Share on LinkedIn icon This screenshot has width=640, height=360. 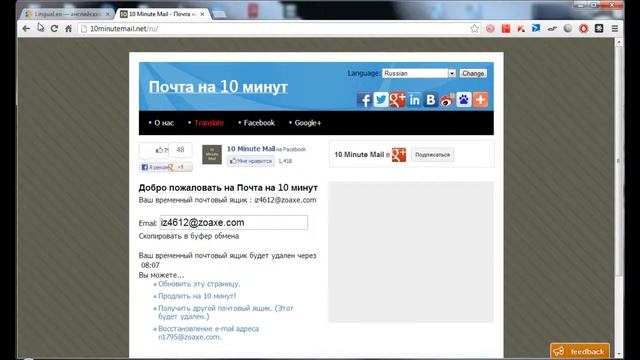click(x=414, y=100)
